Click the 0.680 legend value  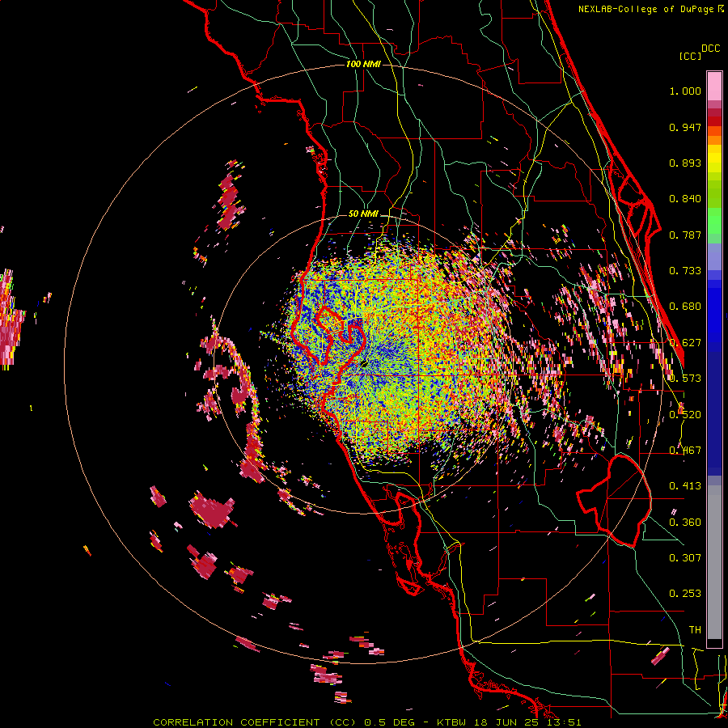(x=685, y=307)
